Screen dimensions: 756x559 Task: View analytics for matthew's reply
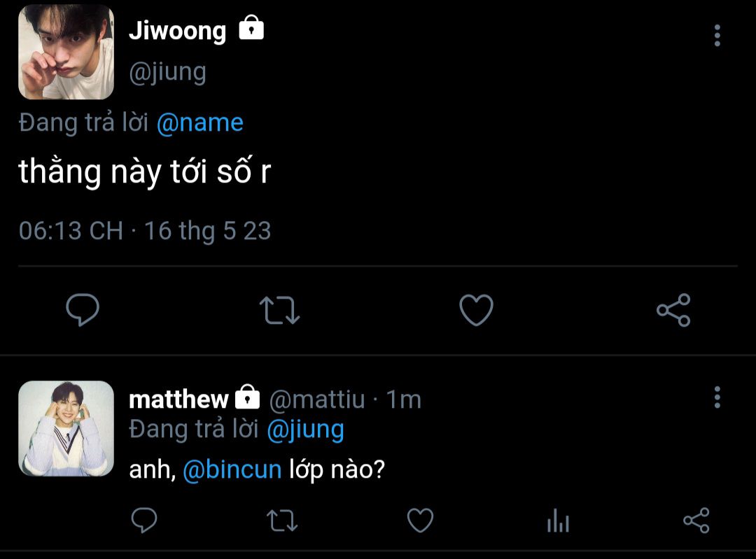point(559,521)
